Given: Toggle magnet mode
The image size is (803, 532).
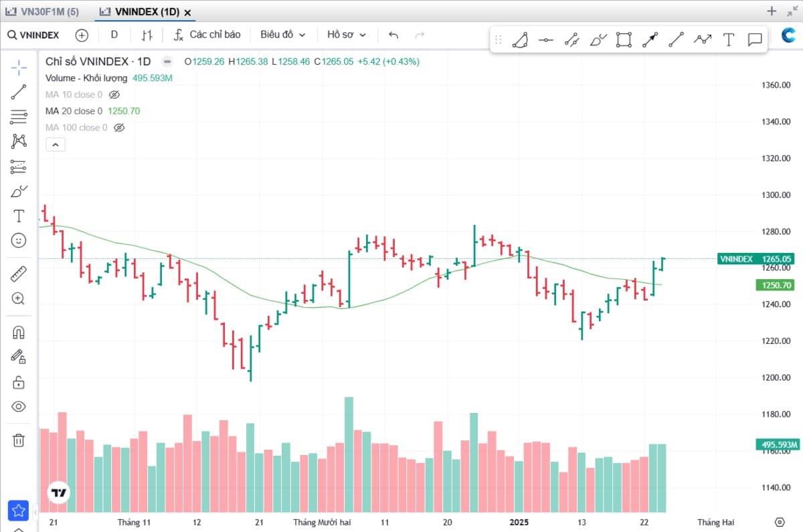Looking at the screenshot, I should click(19, 332).
